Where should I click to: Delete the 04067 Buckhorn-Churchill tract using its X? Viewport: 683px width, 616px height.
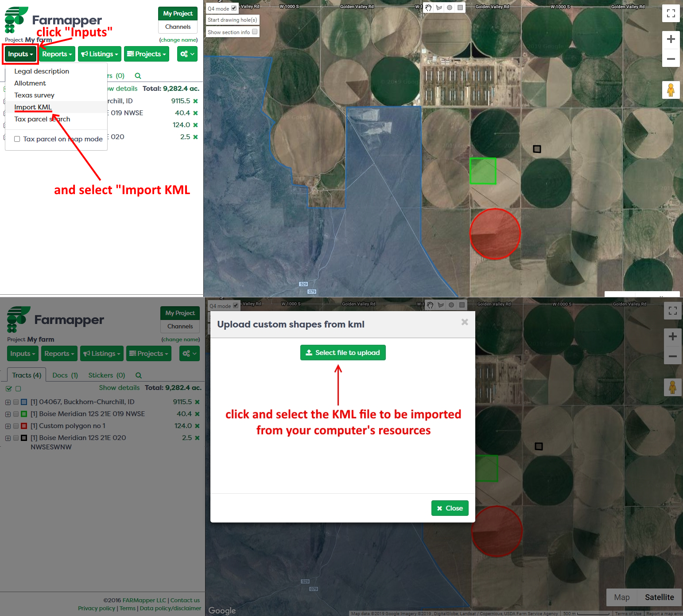pos(197,402)
